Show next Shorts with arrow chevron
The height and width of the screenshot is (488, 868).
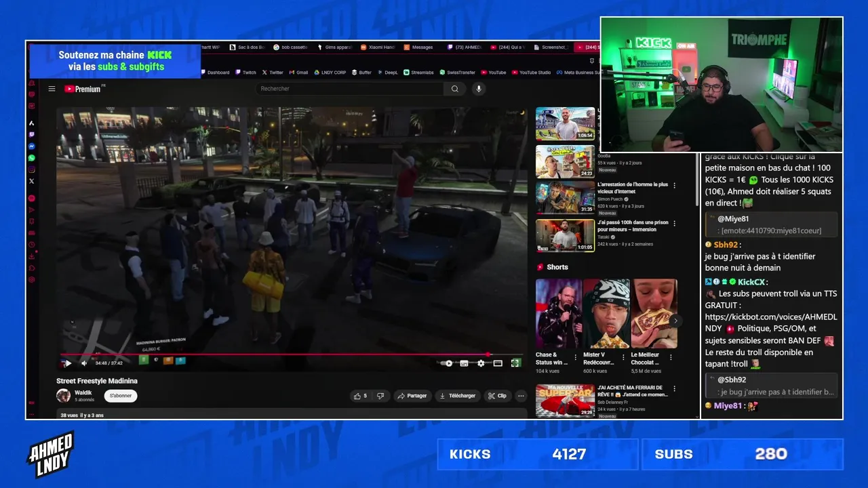[x=675, y=321]
